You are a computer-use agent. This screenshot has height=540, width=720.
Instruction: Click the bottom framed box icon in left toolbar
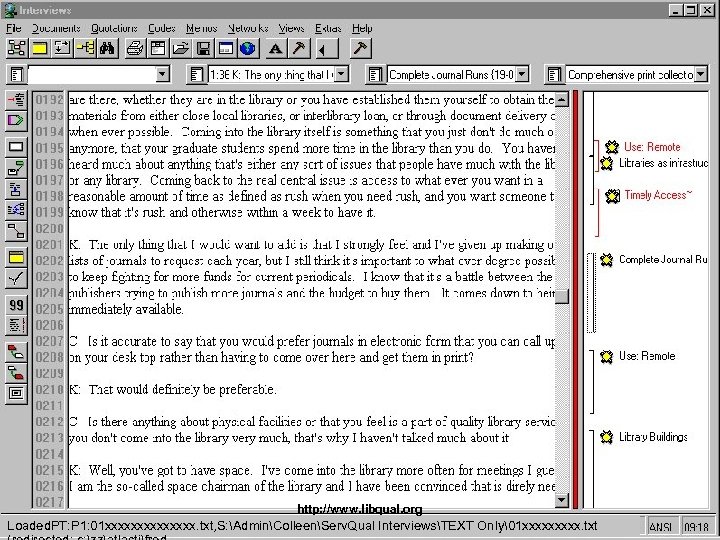pos(17,394)
